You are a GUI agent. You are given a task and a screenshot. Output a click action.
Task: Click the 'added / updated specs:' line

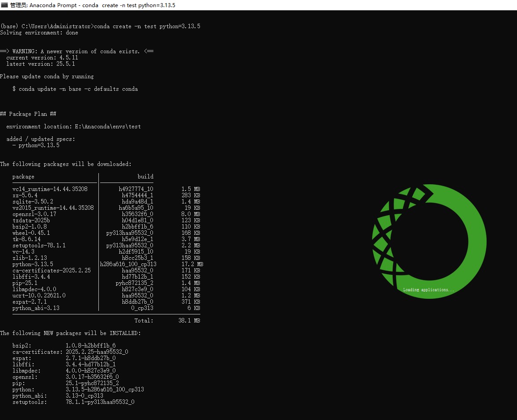tap(41, 139)
